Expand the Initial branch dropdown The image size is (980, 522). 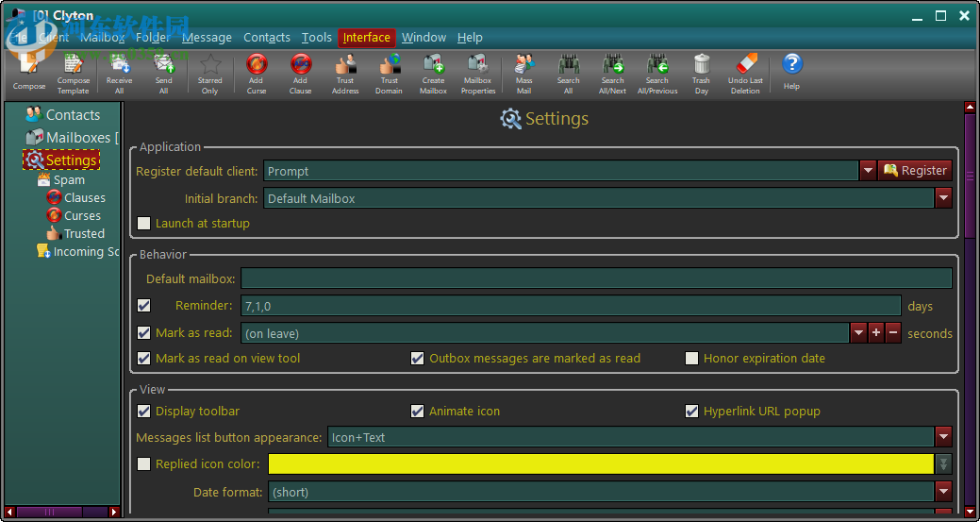tap(943, 198)
